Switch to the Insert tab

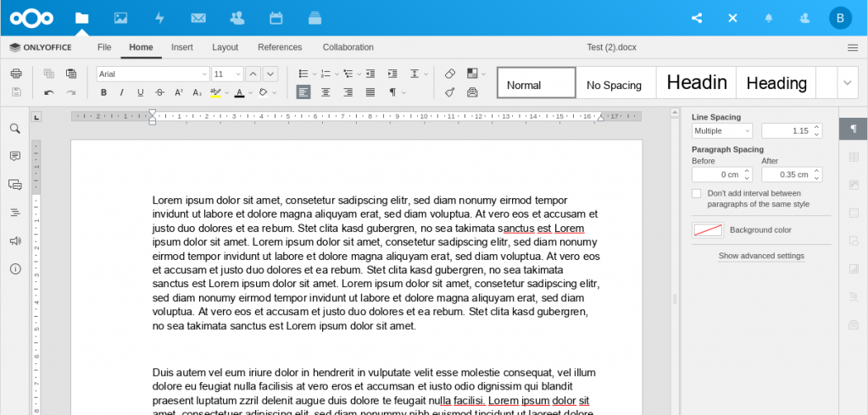pyautogui.click(x=182, y=47)
